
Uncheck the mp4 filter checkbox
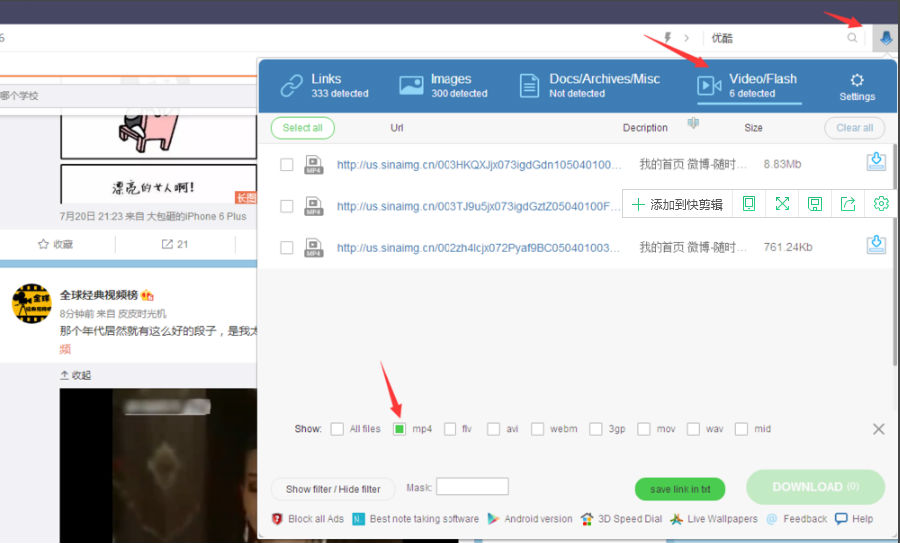(399, 429)
